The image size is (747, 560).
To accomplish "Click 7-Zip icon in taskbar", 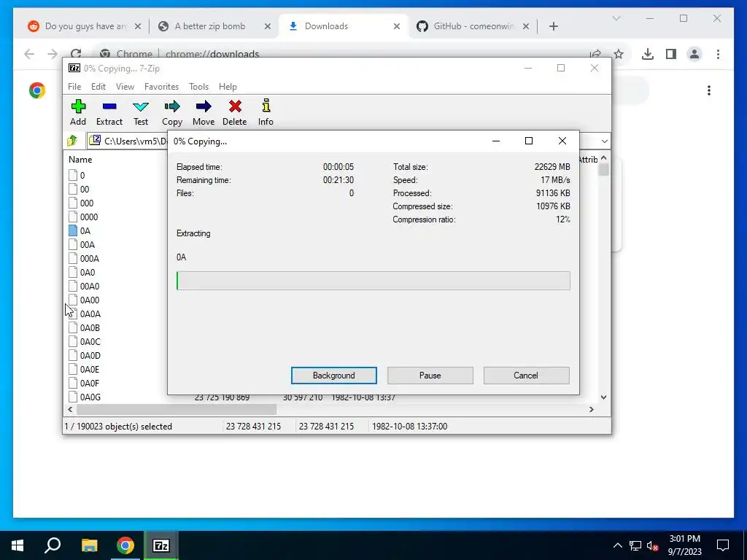I will (161, 545).
